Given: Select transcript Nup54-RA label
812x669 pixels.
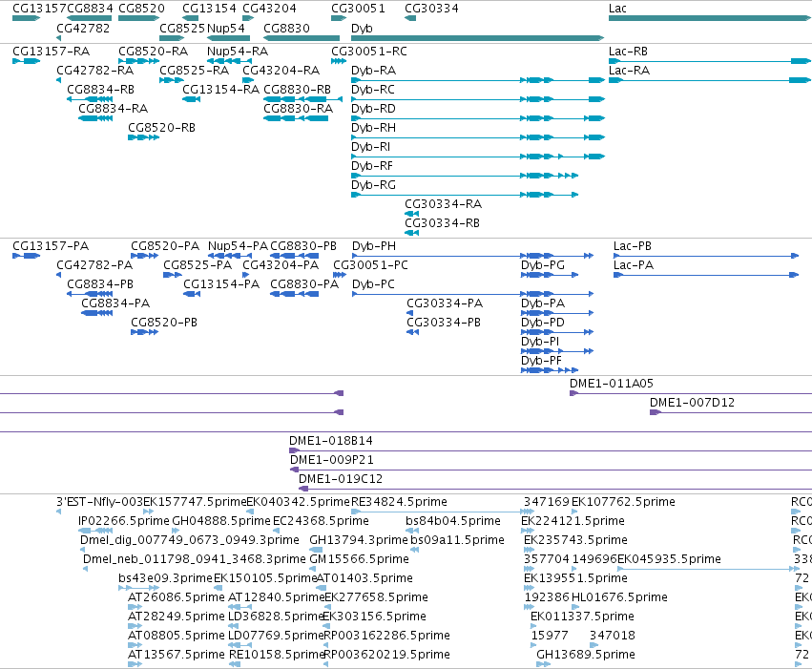Looking at the screenshot, I should point(238,52).
